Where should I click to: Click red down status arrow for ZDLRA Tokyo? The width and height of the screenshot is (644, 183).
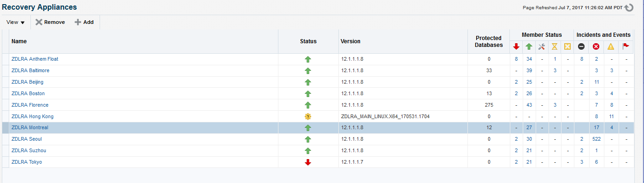[x=308, y=162]
